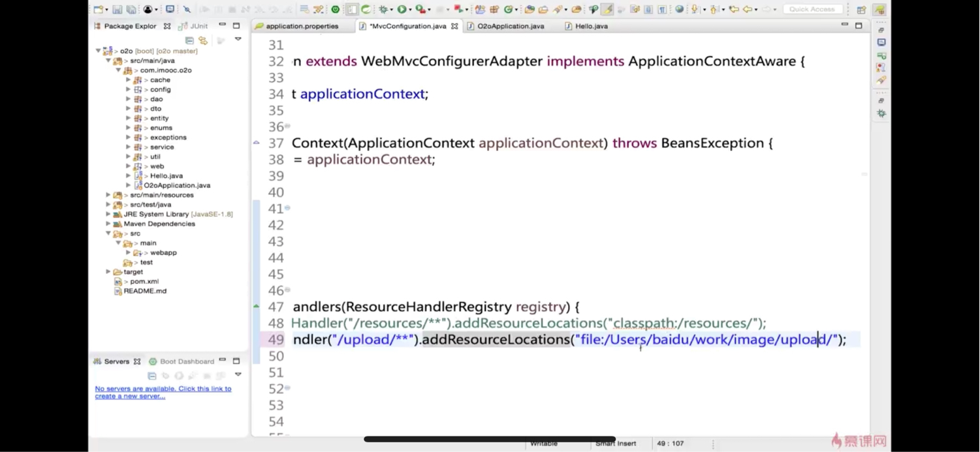Click the green Run play icon

(x=402, y=10)
